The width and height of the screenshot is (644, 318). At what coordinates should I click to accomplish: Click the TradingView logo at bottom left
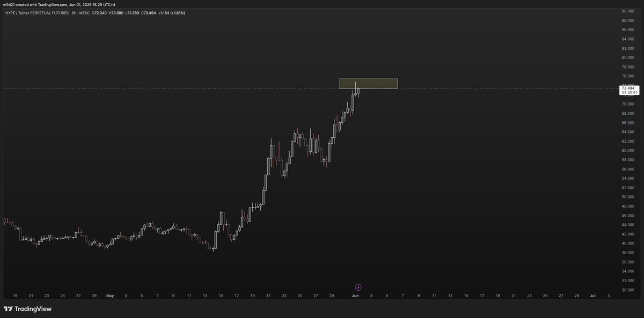(x=27, y=309)
